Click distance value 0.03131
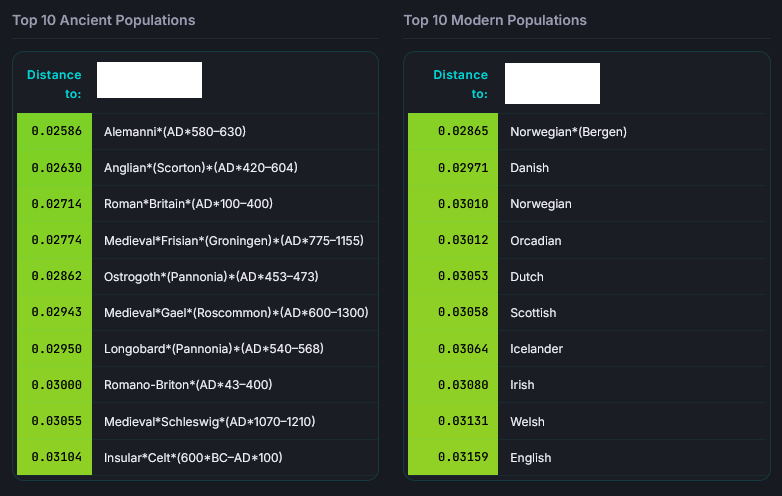 (463, 421)
